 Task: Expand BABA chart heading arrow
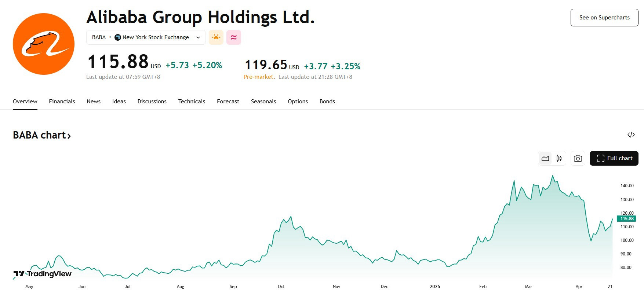coord(69,136)
